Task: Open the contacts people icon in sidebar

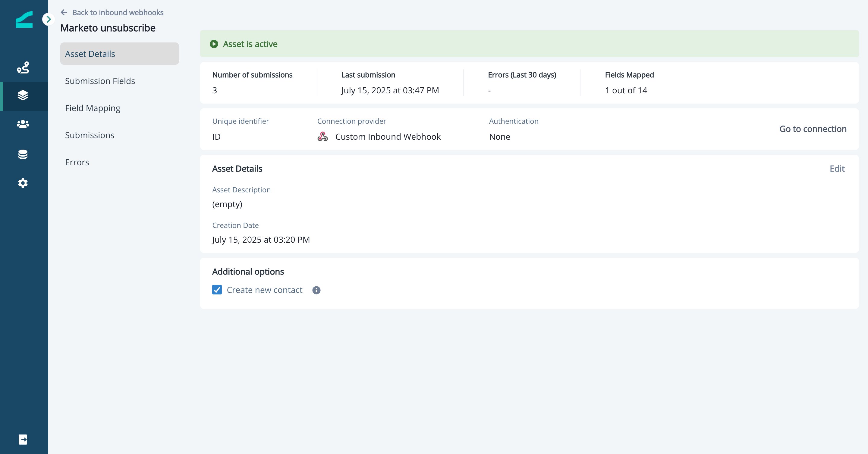Action: [23, 124]
